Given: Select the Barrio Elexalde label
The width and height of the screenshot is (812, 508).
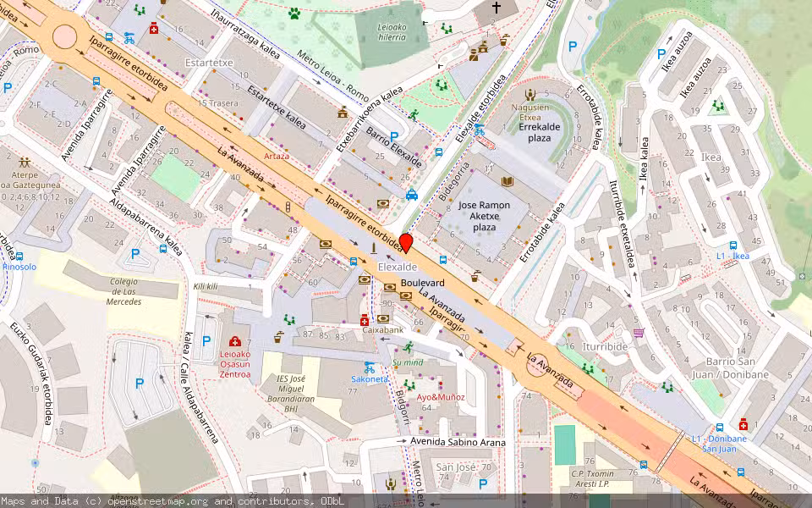Looking at the screenshot, I should (393, 146).
